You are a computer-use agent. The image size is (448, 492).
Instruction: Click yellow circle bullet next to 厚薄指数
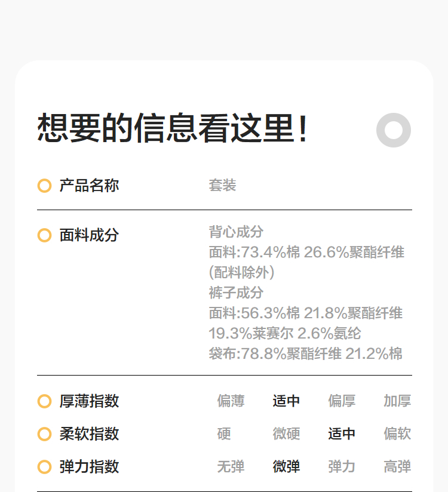click(x=44, y=401)
